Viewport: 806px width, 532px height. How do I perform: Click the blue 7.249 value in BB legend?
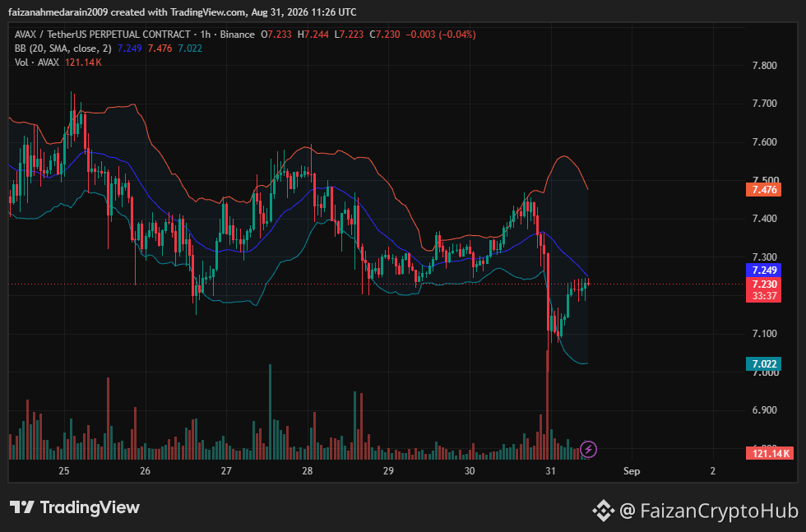(130, 49)
